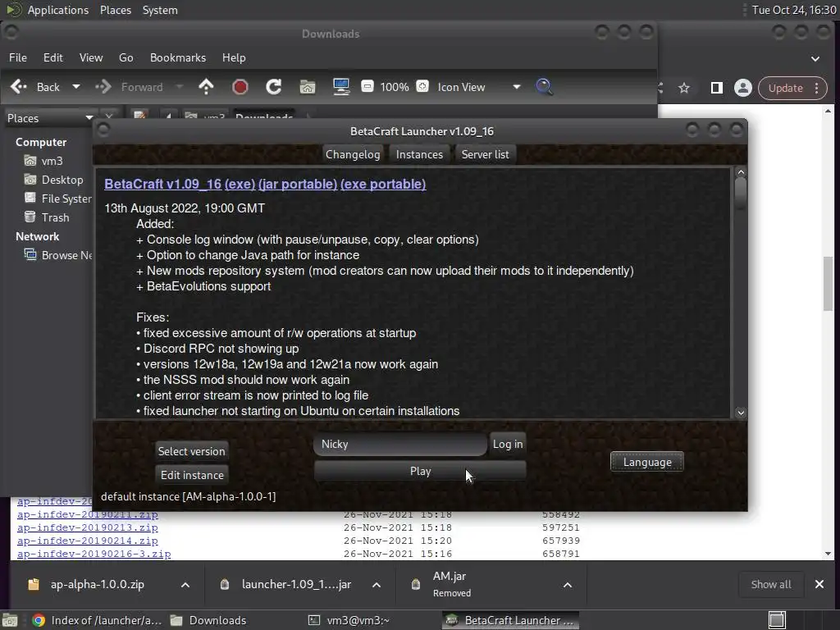Toggle Chrome side panel icon

716,88
